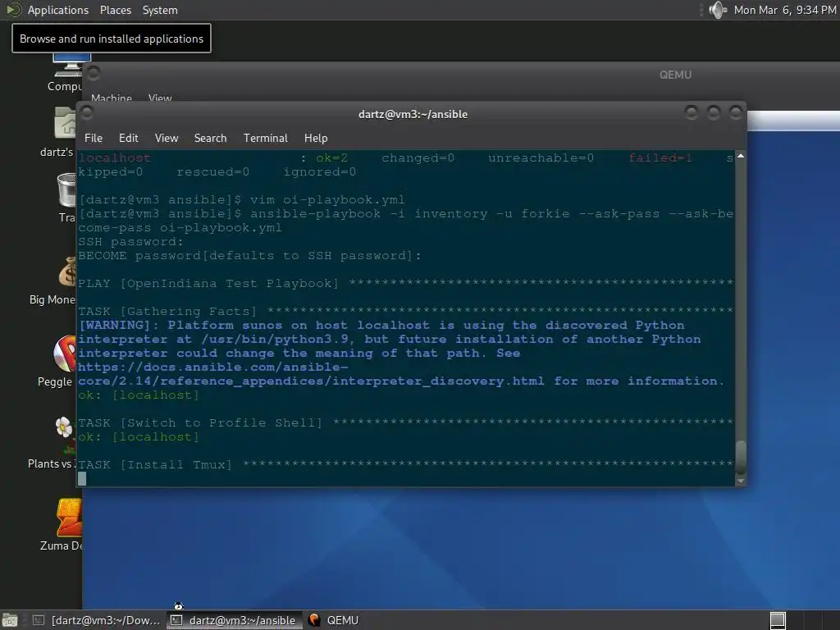840x630 pixels.
Task: Open the Applications menu in top panel
Action: (58, 10)
